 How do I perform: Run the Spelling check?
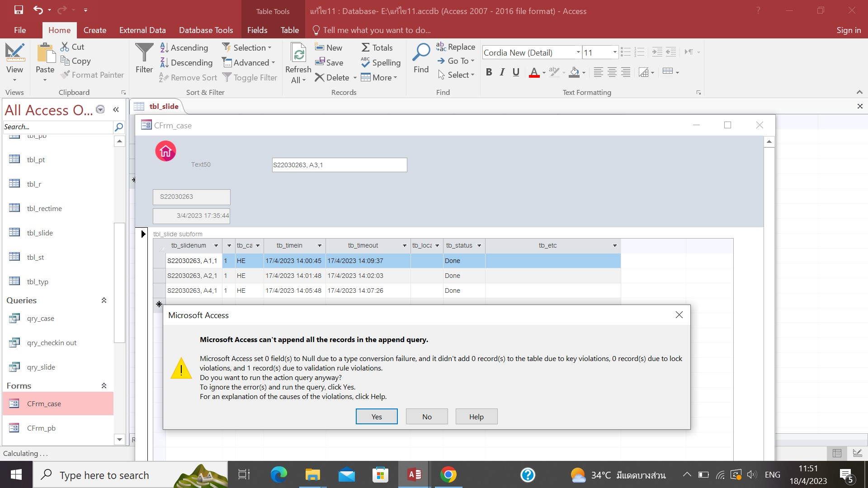coord(381,62)
